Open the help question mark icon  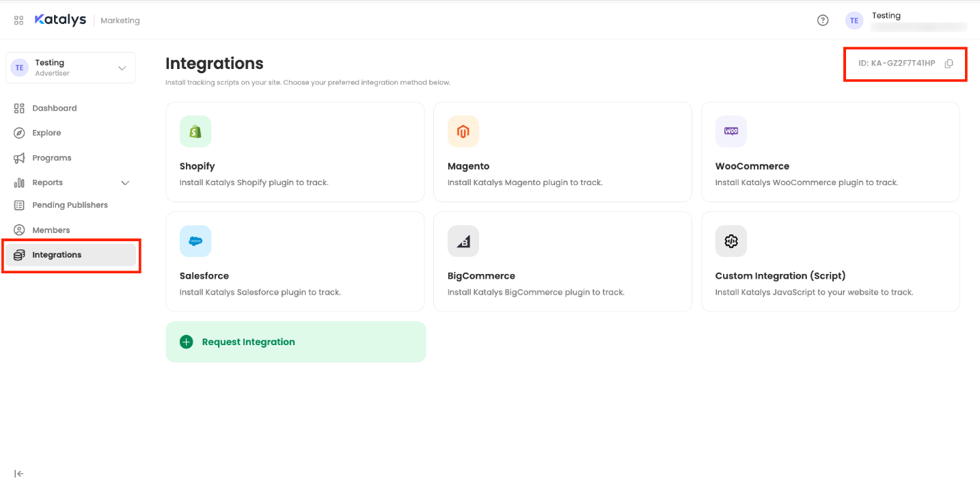click(823, 20)
